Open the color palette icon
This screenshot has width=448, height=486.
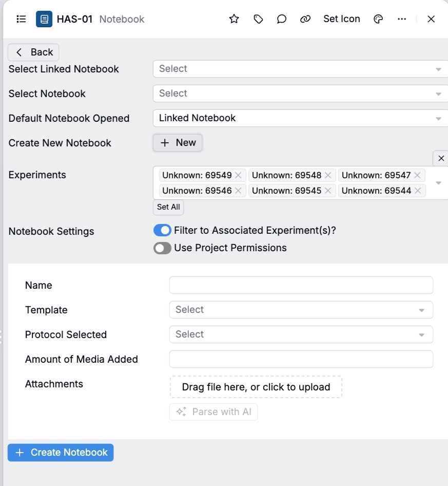coord(378,19)
